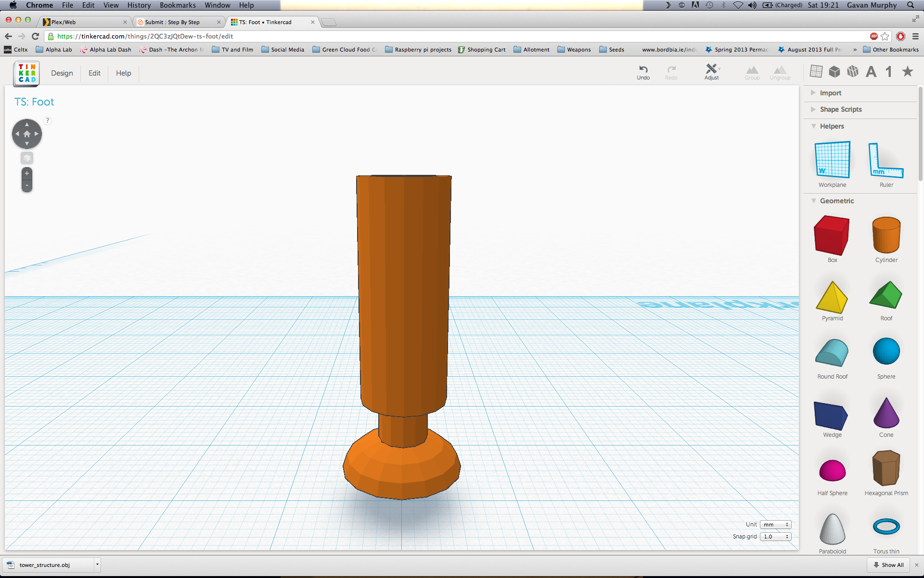Choose the orange Cylinder shape
The image size is (924, 578).
[x=886, y=235]
